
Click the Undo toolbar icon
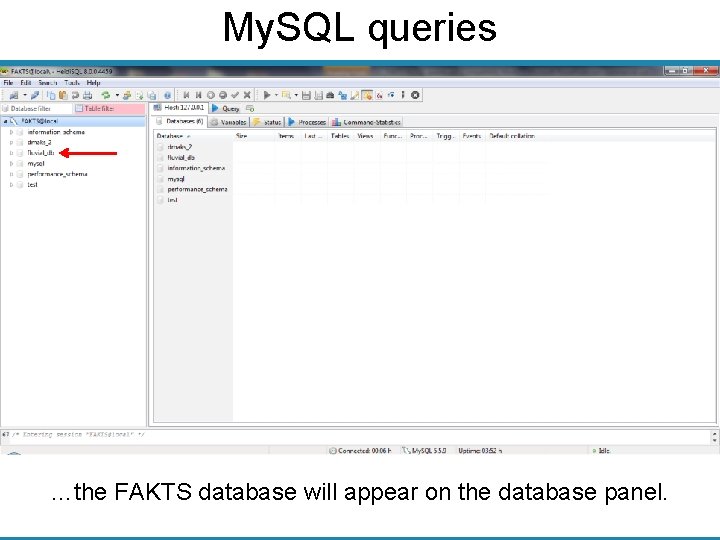pyautogui.click(x=75, y=95)
